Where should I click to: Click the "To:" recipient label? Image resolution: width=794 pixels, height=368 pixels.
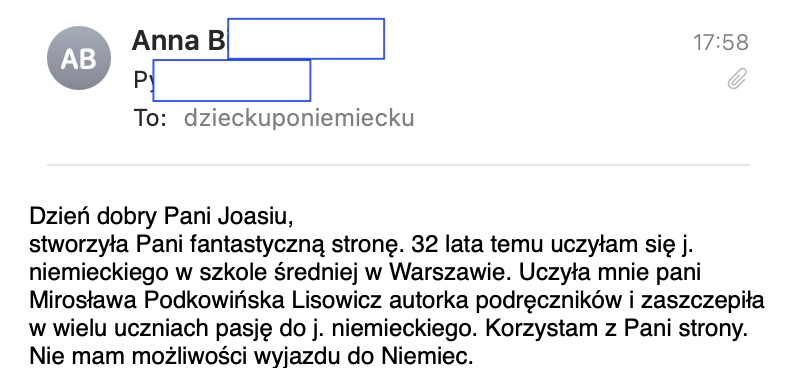click(150, 118)
